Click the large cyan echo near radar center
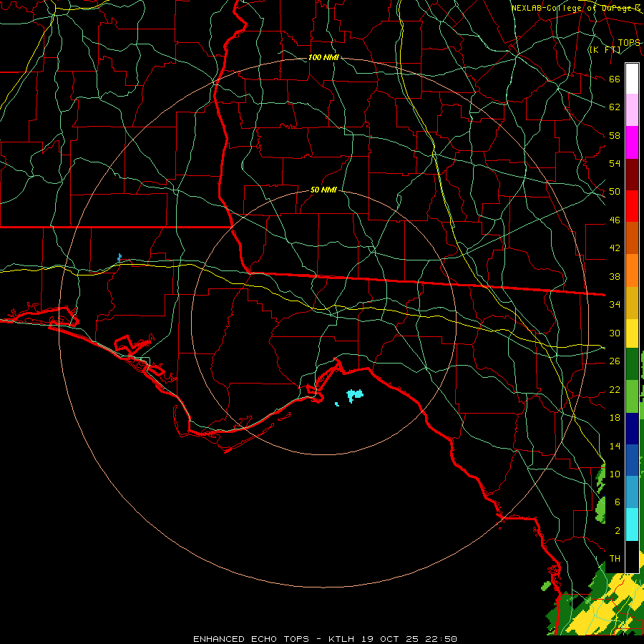644x644 pixels. coord(355,396)
